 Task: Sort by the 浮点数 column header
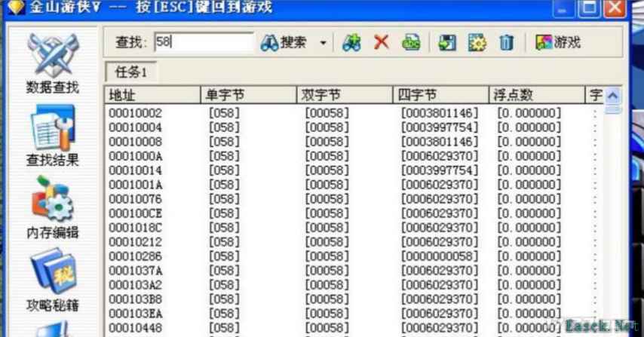pos(537,95)
